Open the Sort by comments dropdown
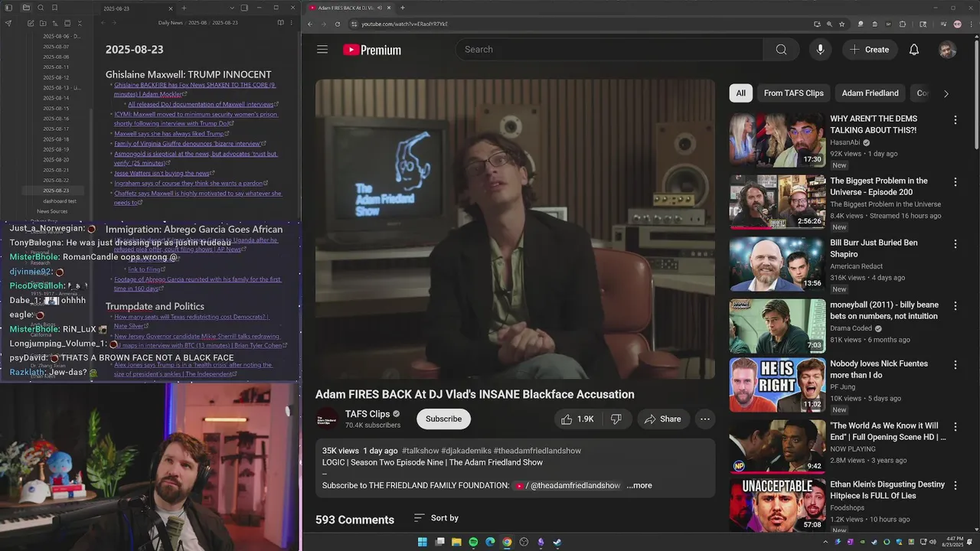 coord(436,518)
